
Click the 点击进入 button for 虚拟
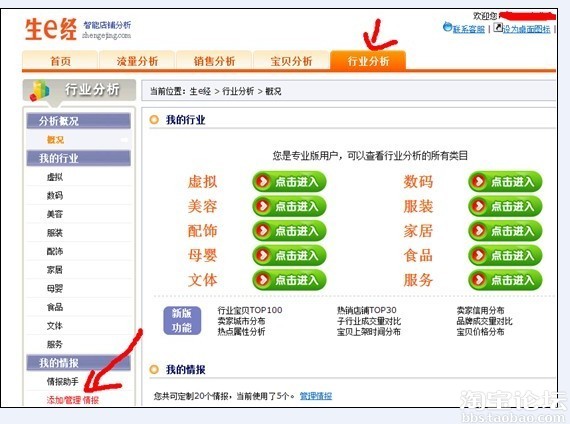(289, 181)
